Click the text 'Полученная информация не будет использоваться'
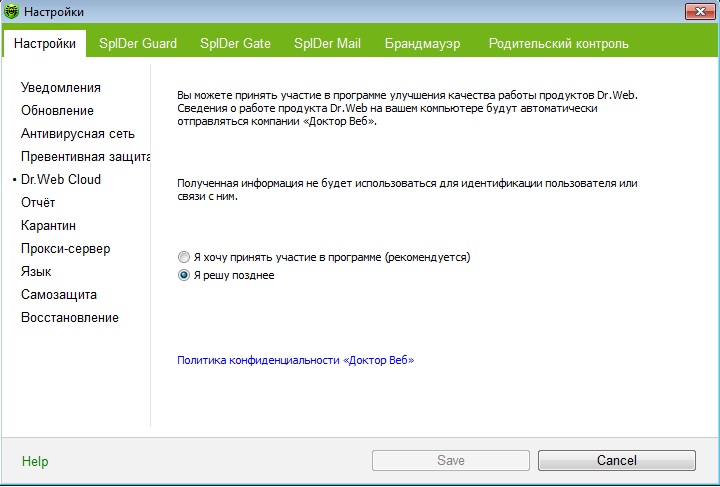The image size is (720, 487). (x=407, y=190)
